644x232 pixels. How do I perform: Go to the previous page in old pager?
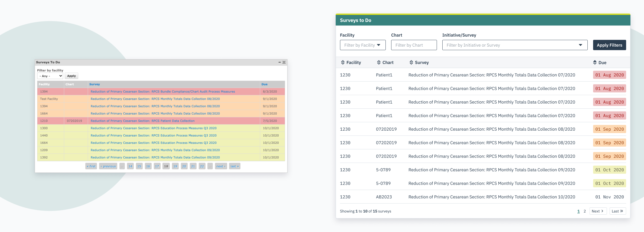pos(108,166)
